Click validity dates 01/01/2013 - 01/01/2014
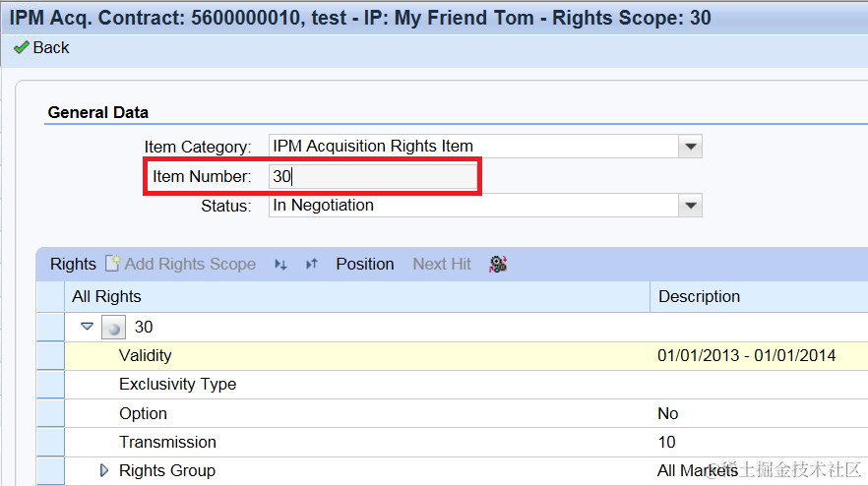The height and width of the screenshot is (486, 868). 746,355
